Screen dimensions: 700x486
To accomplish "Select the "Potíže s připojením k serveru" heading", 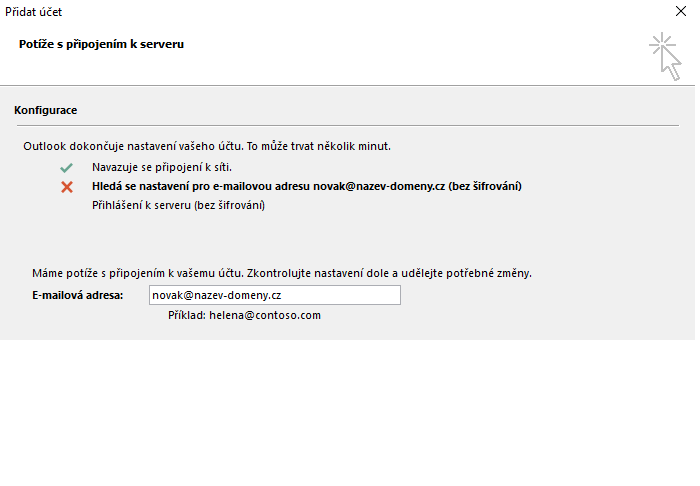I will point(101,44).
